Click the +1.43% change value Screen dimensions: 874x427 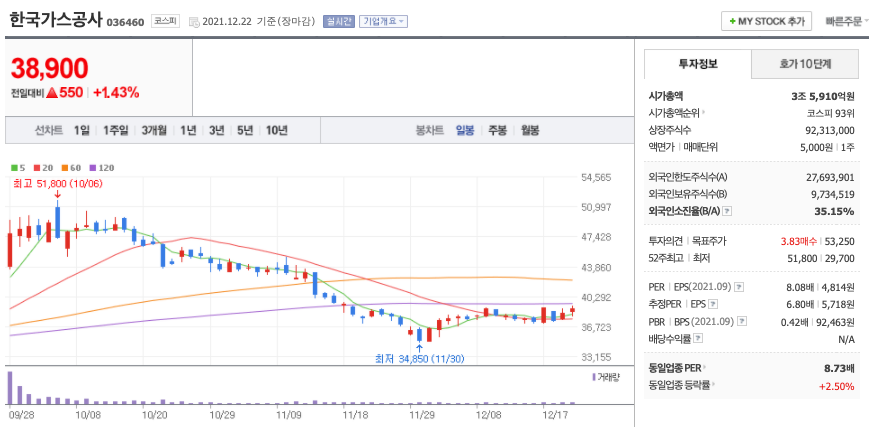tap(116, 93)
